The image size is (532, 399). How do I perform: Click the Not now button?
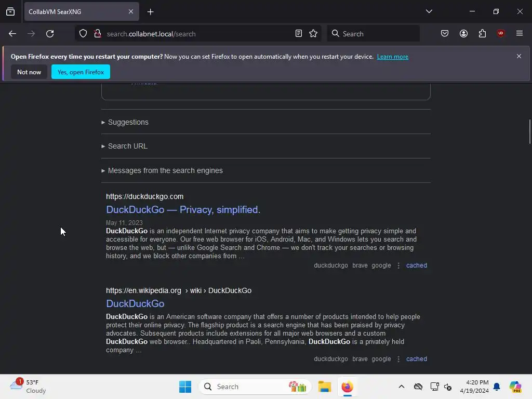click(x=29, y=72)
